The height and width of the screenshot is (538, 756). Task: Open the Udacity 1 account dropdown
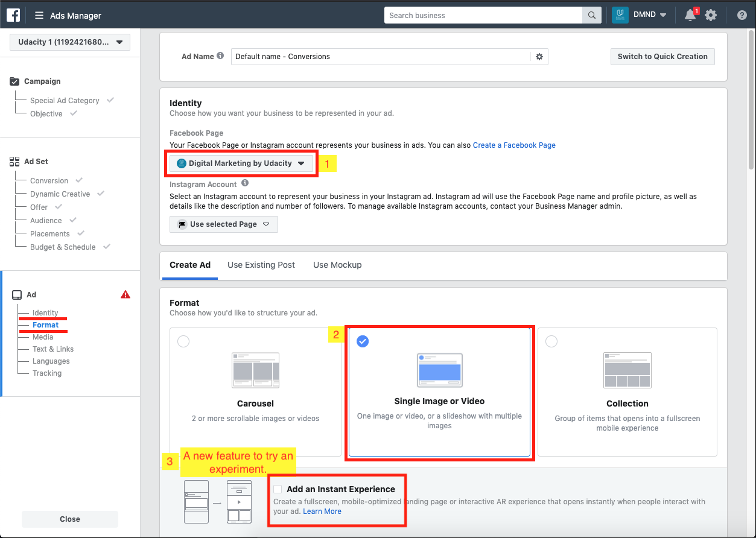(70, 42)
